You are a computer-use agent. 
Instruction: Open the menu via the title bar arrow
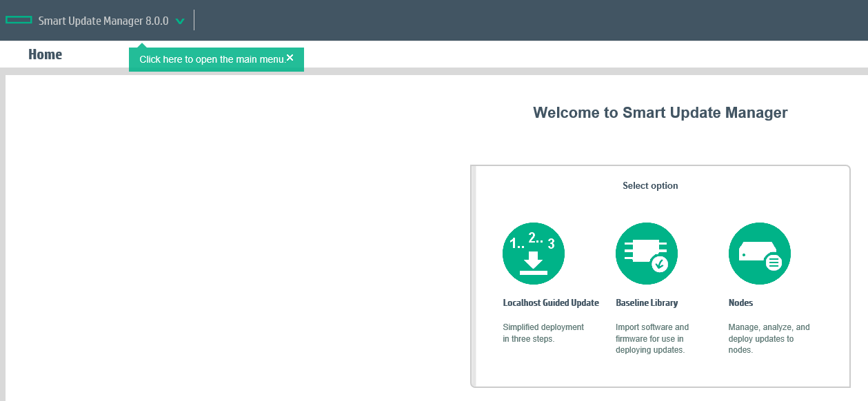tap(180, 21)
